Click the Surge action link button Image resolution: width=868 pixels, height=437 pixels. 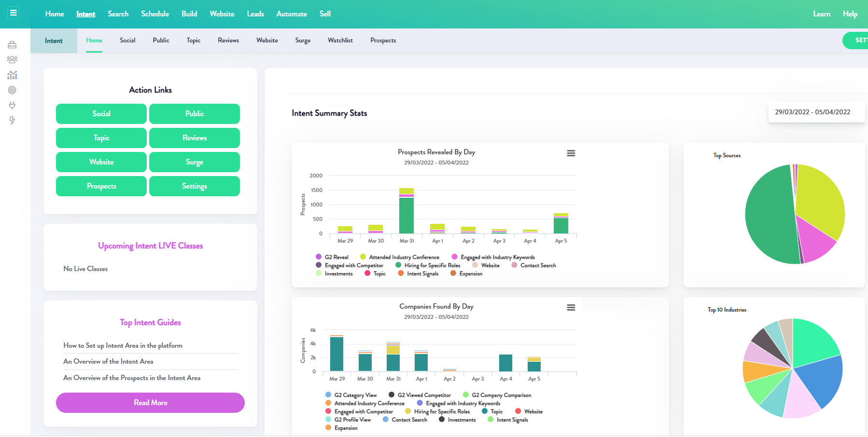(194, 162)
